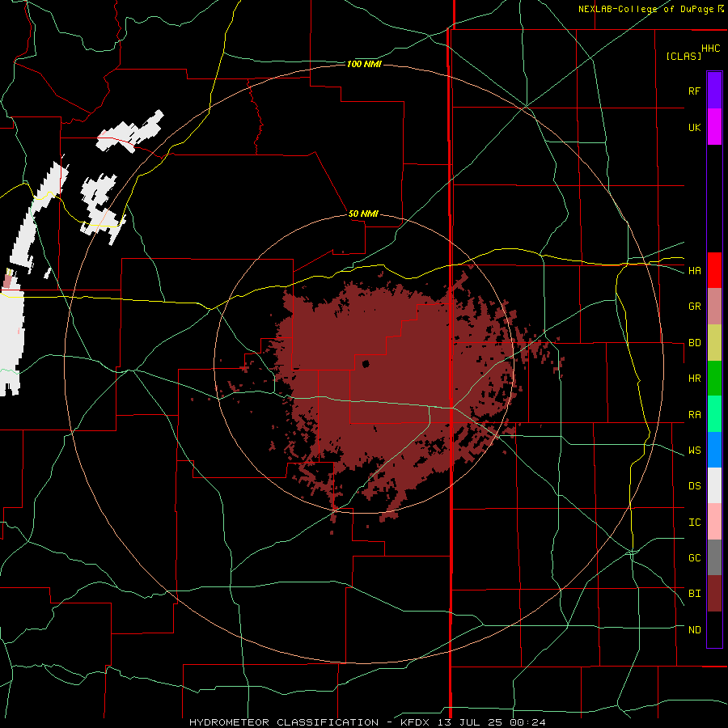Click the [CLAS] units label
The image size is (728, 728).
coord(684,56)
